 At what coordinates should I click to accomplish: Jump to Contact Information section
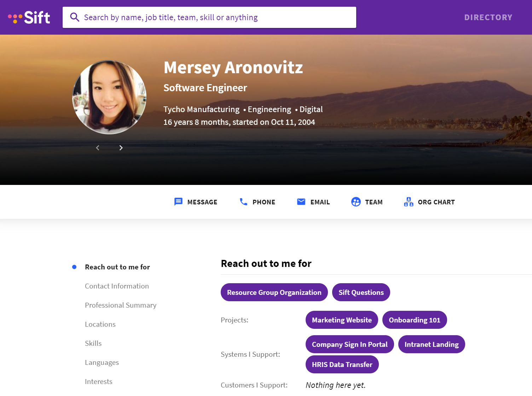[x=117, y=286]
